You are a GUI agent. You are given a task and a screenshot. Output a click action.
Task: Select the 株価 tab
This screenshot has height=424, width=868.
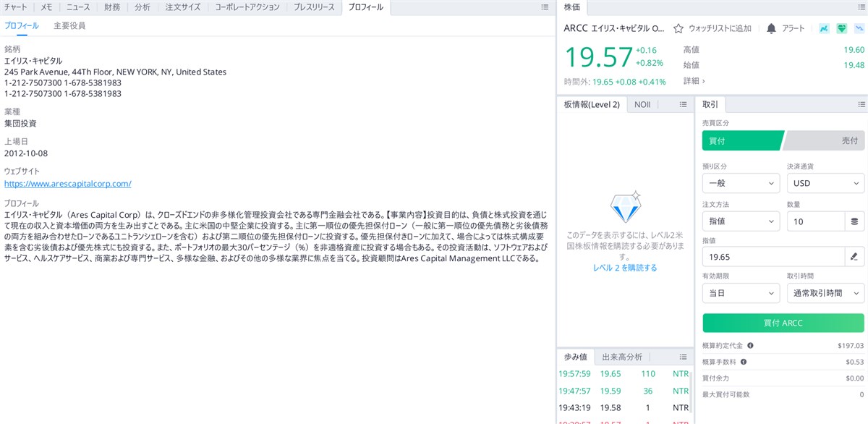pos(572,7)
